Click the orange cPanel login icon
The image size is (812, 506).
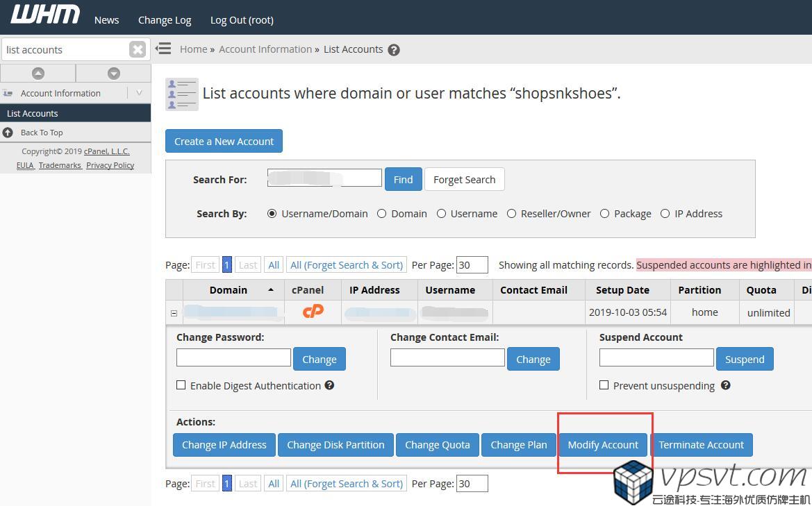pos(313,312)
